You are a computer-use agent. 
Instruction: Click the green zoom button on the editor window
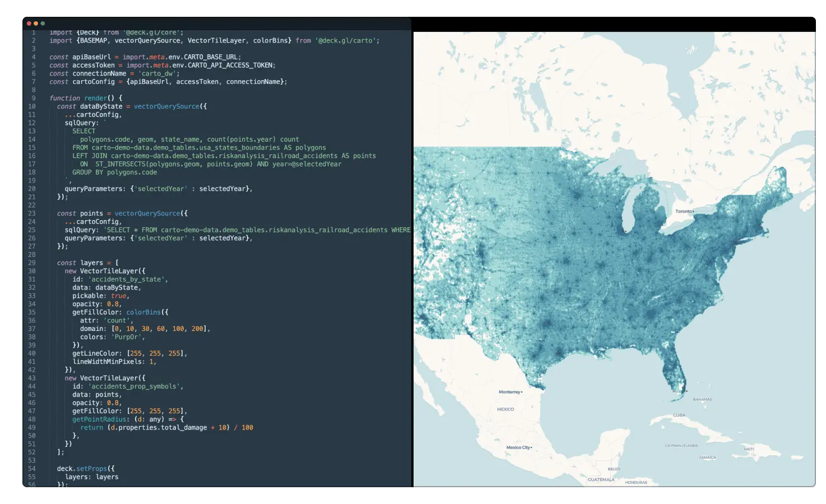43,24
